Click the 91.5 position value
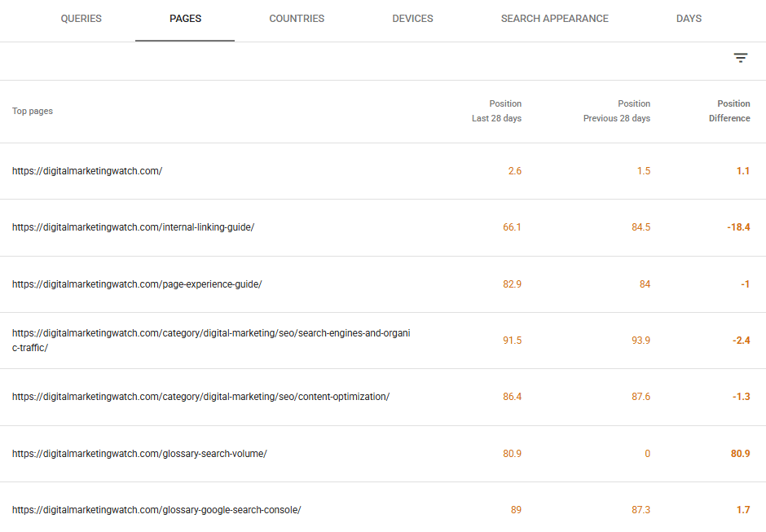The height and width of the screenshot is (532, 766). point(512,341)
